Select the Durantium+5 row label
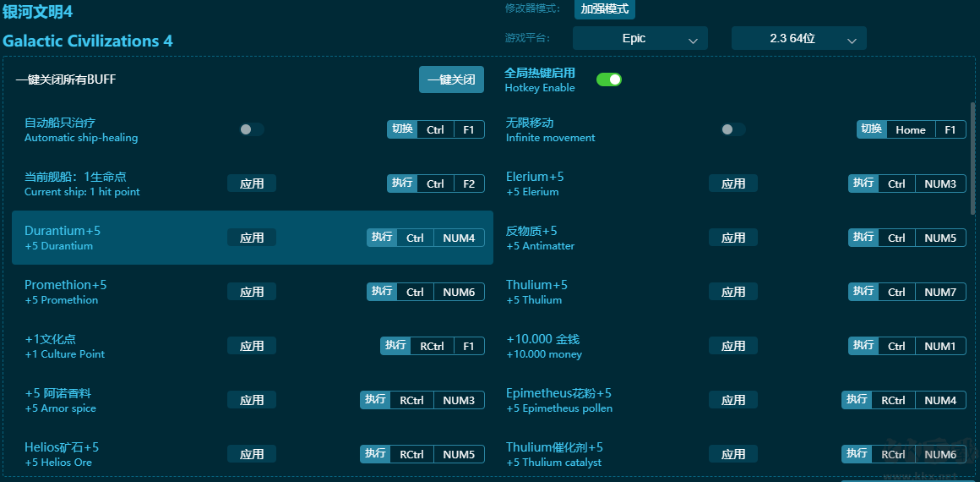The height and width of the screenshot is (482, 980). click(63, 231)
